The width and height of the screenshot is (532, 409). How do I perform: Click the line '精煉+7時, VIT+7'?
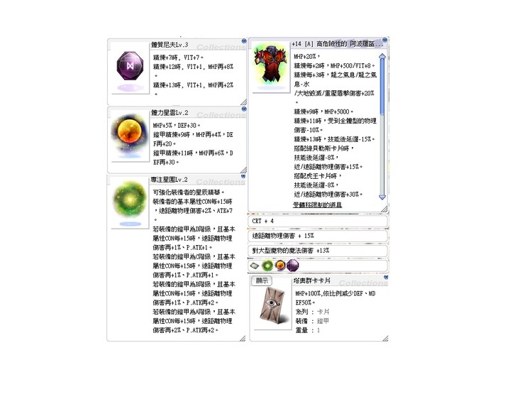tap(178, 58)
